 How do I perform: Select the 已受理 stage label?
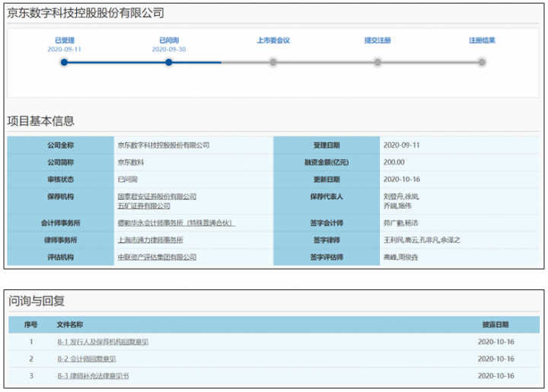(x=65, y=40)
